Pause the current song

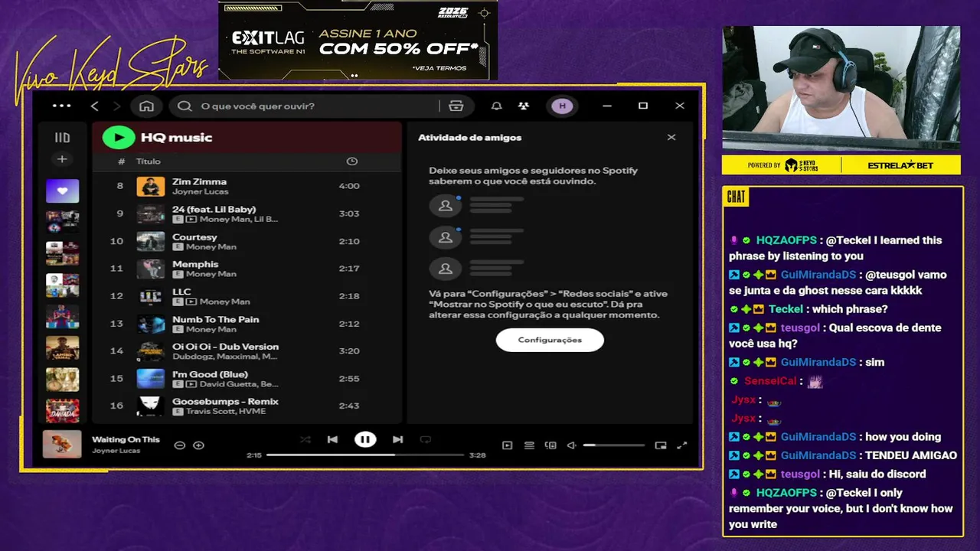365,439
